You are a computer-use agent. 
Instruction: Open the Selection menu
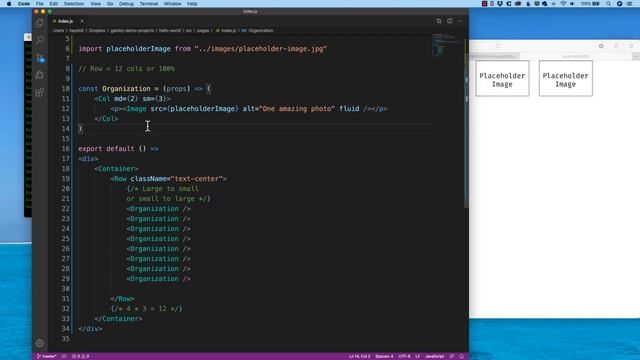74,4
